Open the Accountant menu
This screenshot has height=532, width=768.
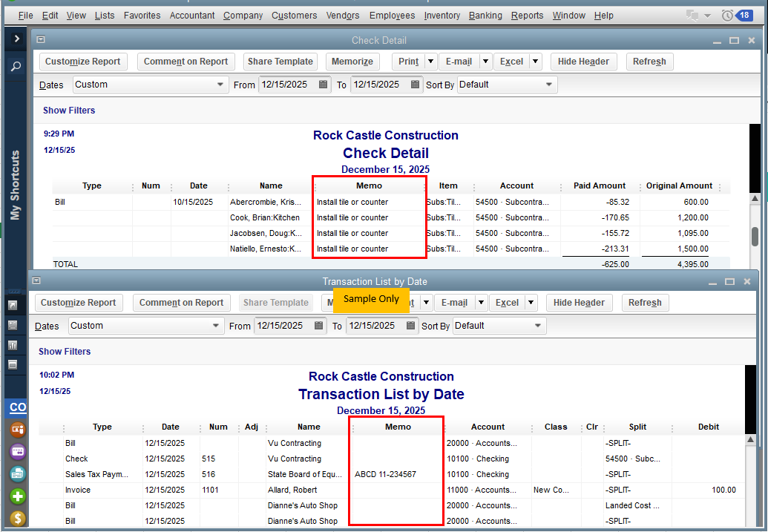[x=192, y=16]
